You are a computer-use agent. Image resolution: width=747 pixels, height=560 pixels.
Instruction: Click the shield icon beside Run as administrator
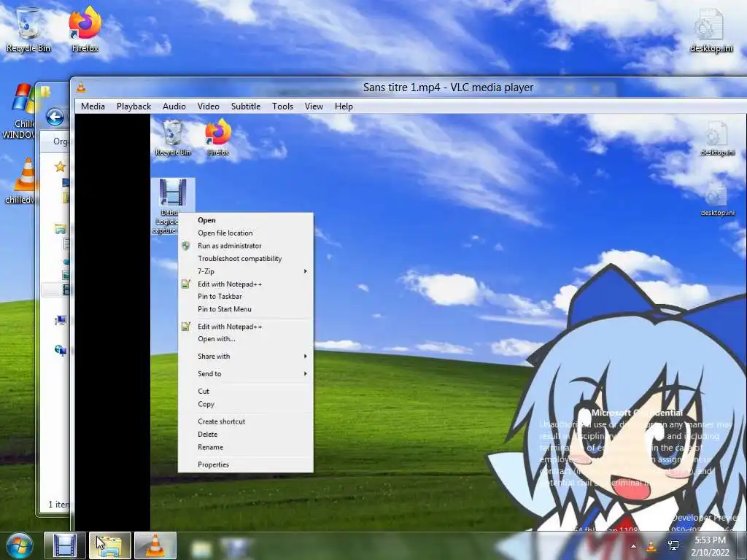(x=186, y=246)
